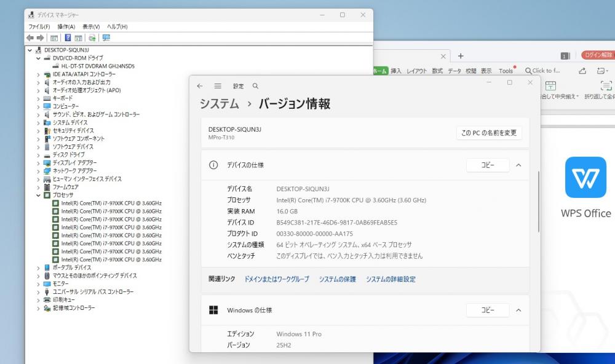The image size is (615, 364).
Task: Click the Back arrow in Device Manager toolbar
Action: (30, 38)
